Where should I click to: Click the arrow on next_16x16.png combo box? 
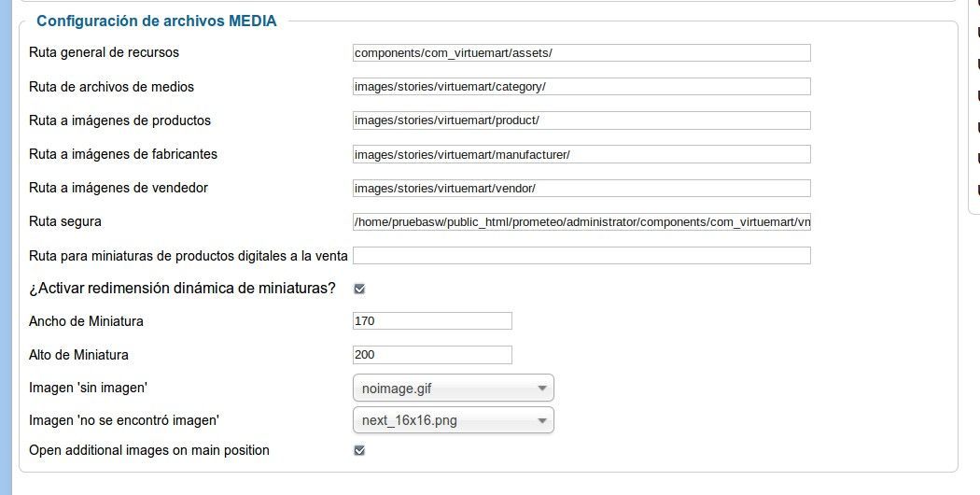tap(542, 420)
